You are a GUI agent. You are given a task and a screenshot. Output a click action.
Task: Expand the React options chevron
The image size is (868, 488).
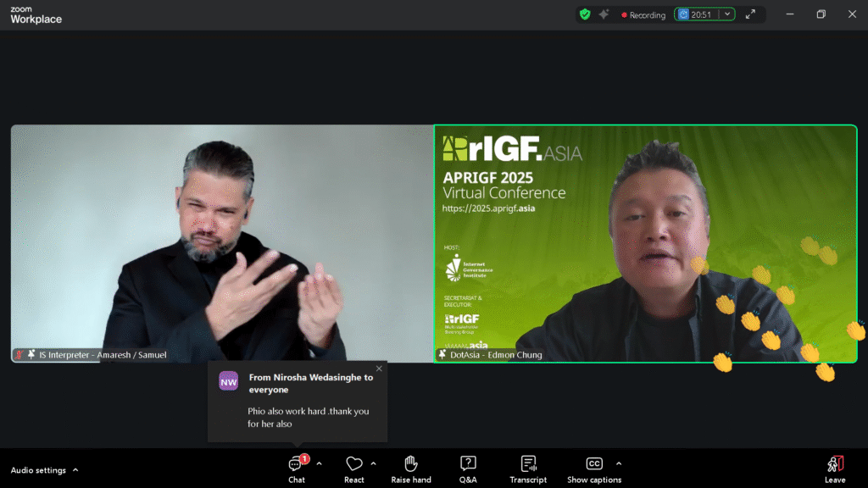pos(374,463)
